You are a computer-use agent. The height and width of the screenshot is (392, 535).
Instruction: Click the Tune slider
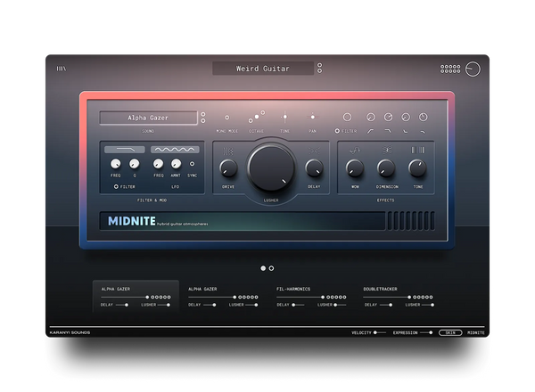pyautogui.click(x=284, y=118)
